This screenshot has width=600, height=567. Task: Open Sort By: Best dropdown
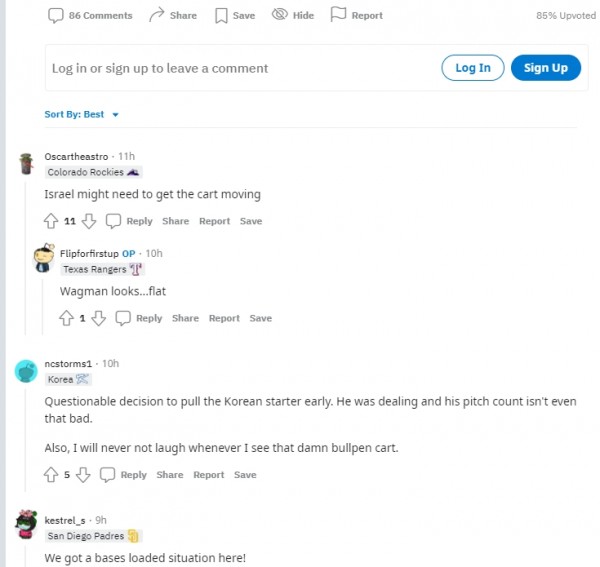82,114
